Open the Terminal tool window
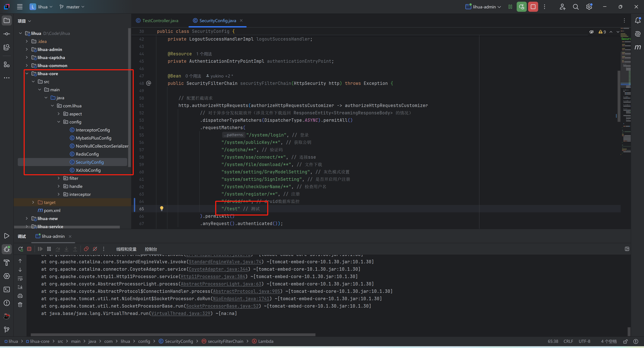Viewport: 644px width, 348px height. 7,289
